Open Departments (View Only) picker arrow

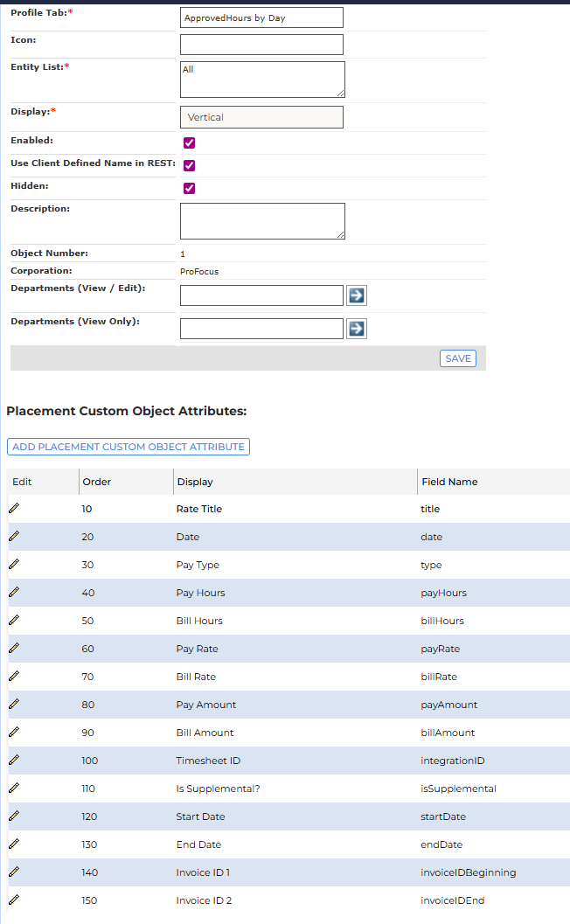[357, 329]
